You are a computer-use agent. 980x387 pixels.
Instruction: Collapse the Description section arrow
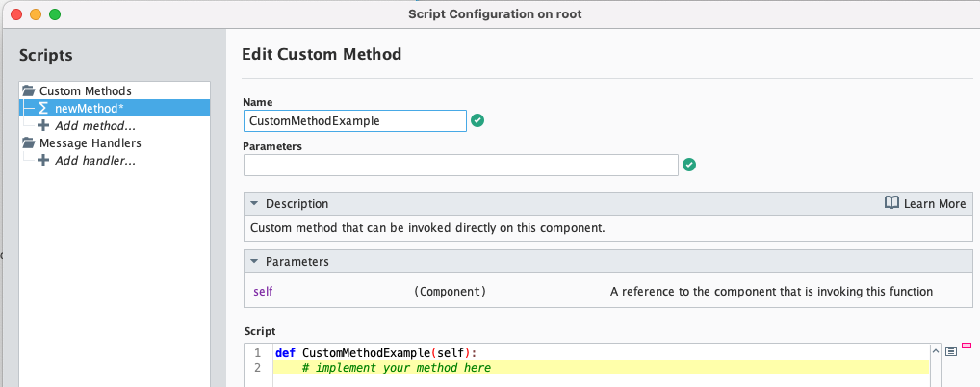click(x=254, y=204)
